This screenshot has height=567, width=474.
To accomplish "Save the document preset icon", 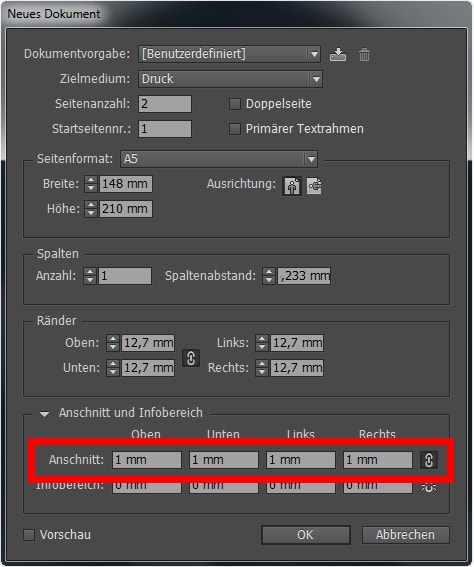I will pyautogui.click(x=338, y=55).
